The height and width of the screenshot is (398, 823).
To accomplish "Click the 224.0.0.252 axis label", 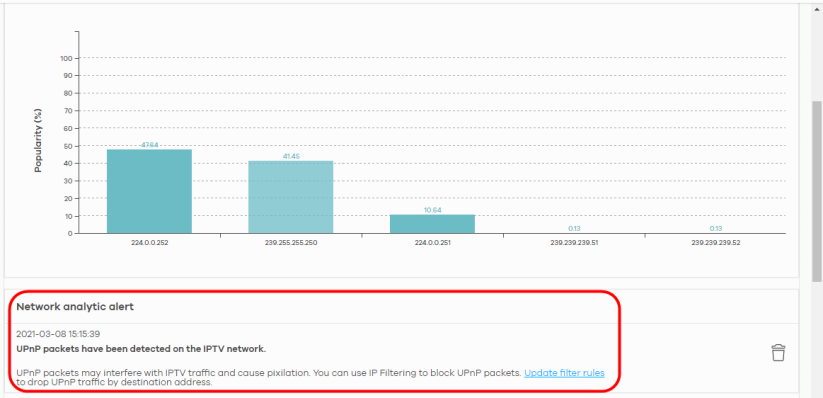I will pyautogui.click(x=149, y=244).
